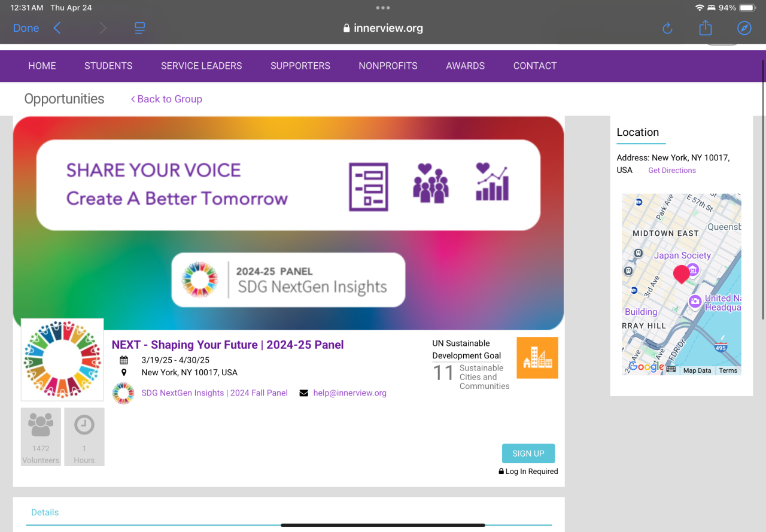Open the SUPPORTERS menu item
The width and height of the screenshot is (766, 532).
[300, 66]
